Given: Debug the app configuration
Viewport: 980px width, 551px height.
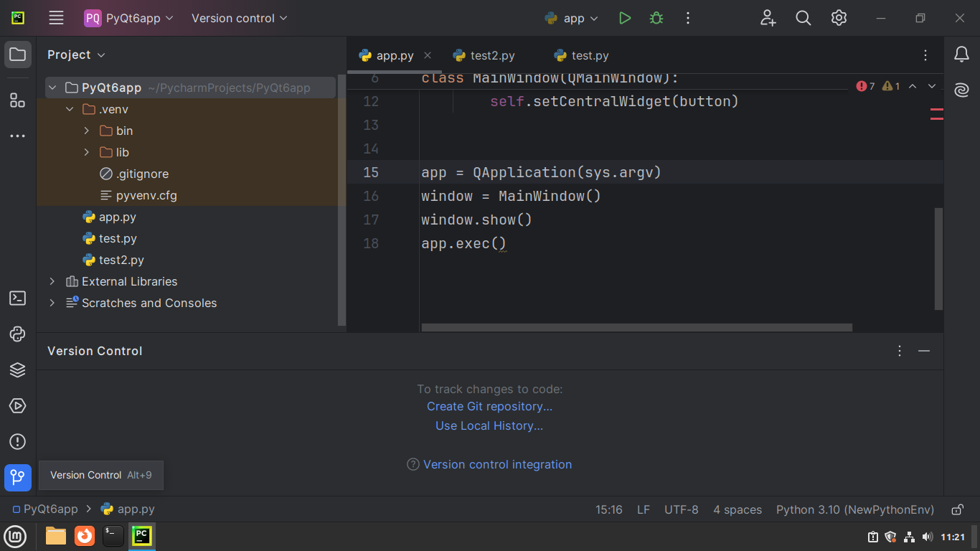Looking at the screenshot, I should [x=656, y=18].
